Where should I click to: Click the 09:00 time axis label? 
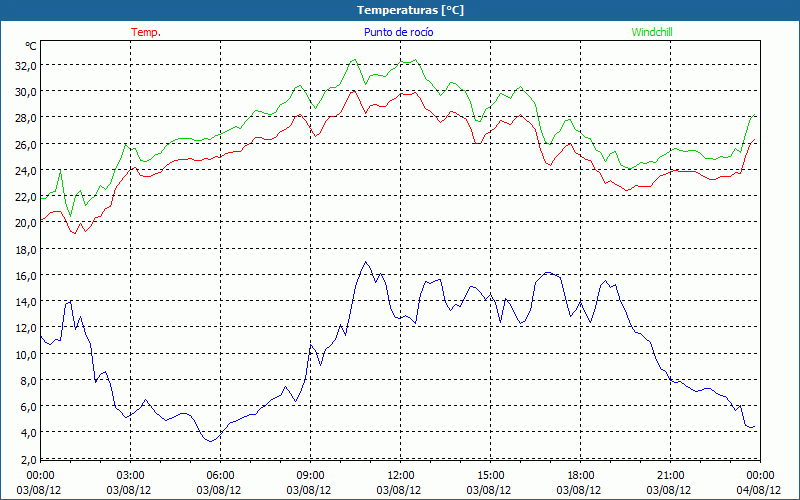310,476
